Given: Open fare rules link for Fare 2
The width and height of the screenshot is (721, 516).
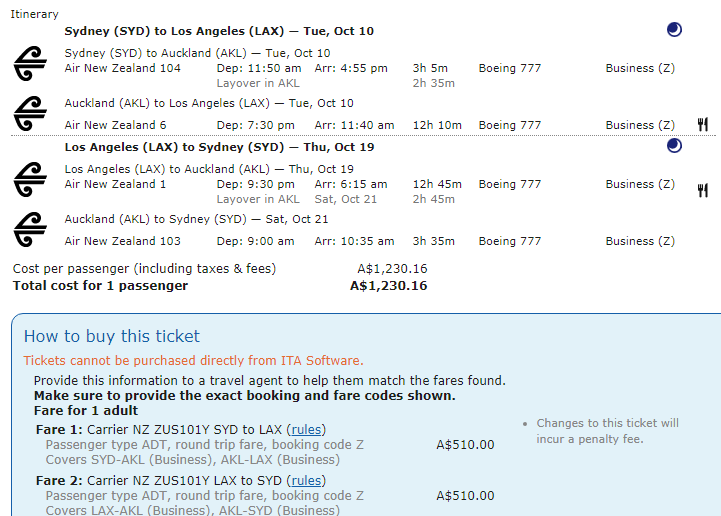Looking at the screenshot, I should (306, 481).
